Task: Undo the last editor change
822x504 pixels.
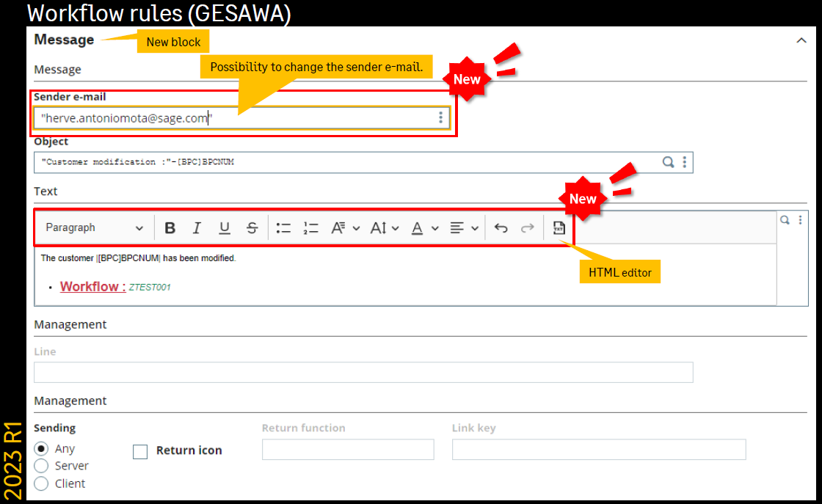Action: click(501, 228)
